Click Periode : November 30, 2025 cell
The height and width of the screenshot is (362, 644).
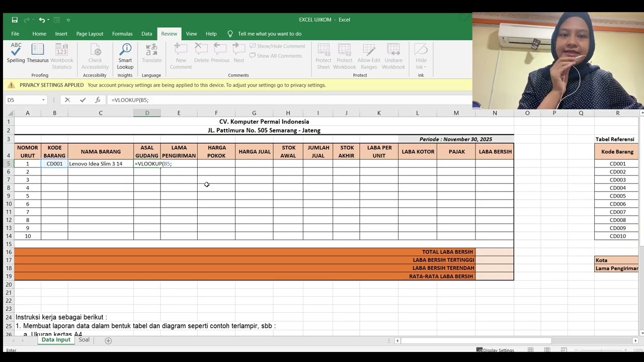[x=456, y=139]
